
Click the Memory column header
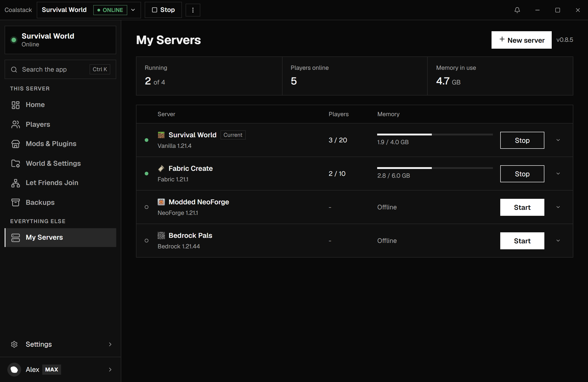tap(388, 114)
